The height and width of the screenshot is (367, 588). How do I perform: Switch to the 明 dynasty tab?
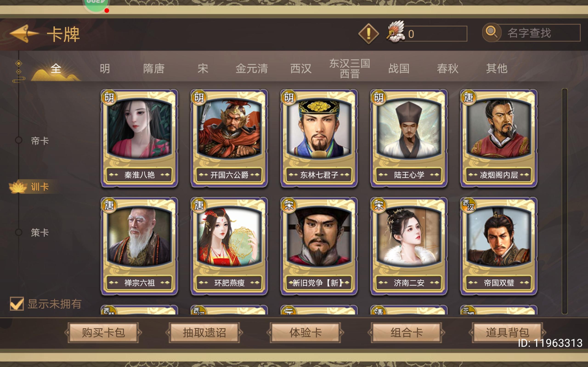[105, 68]
